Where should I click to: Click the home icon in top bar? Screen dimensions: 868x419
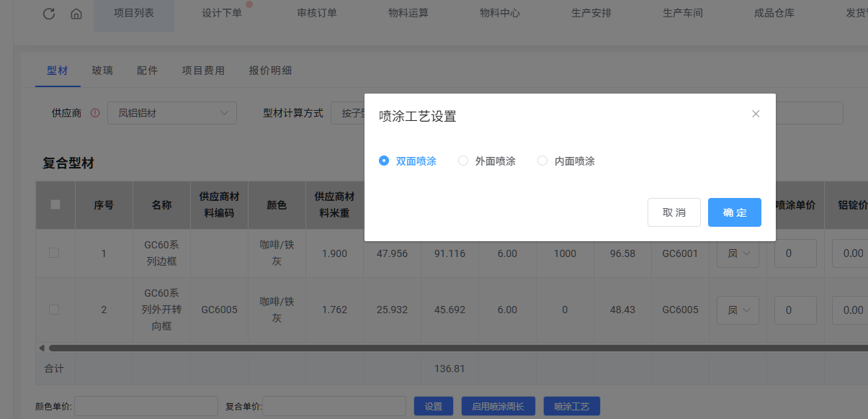[x=76, y=14]
